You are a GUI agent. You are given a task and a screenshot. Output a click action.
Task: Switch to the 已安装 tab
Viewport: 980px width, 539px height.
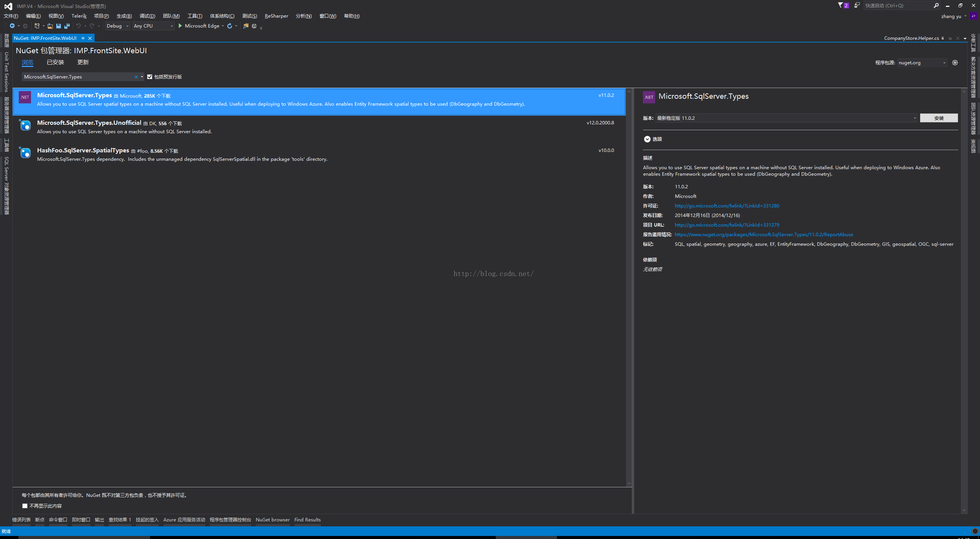point(56,62)
